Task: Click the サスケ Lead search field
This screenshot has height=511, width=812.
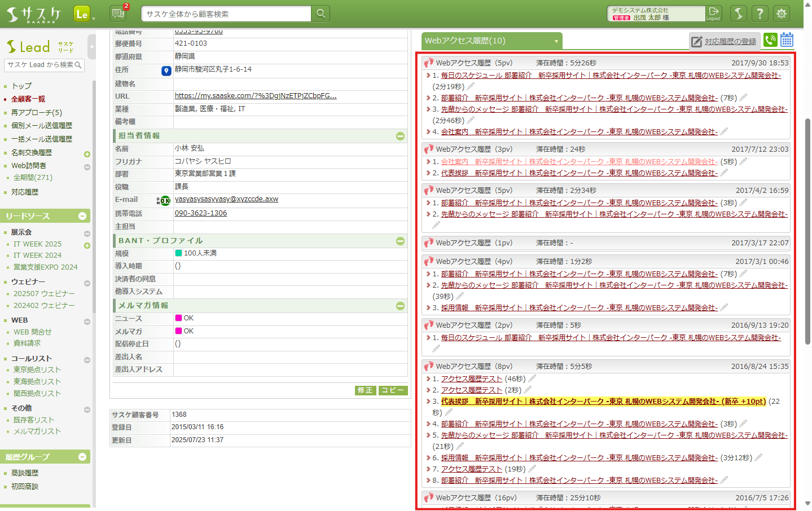Action: click(x=39, y=65)
